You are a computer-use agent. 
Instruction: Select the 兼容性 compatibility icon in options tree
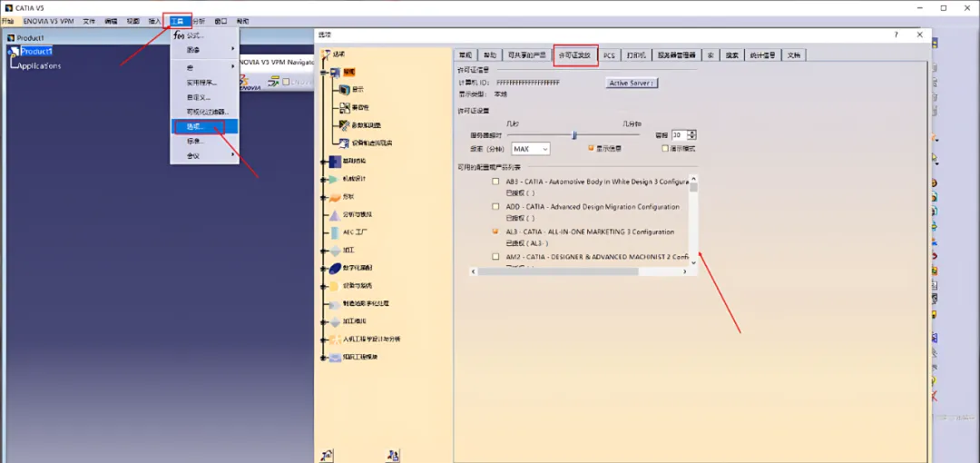[x=345, y=108]
